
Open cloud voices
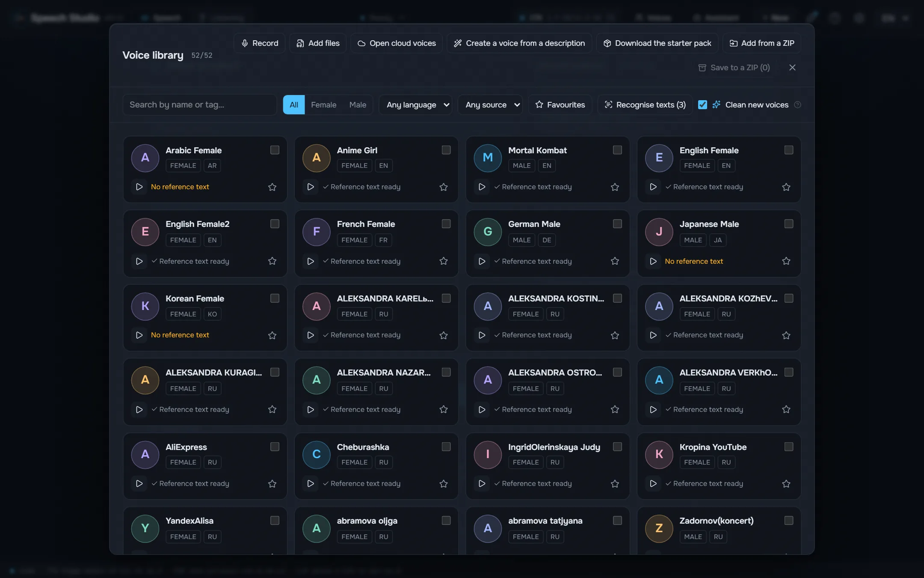click(x=397, y=43)
